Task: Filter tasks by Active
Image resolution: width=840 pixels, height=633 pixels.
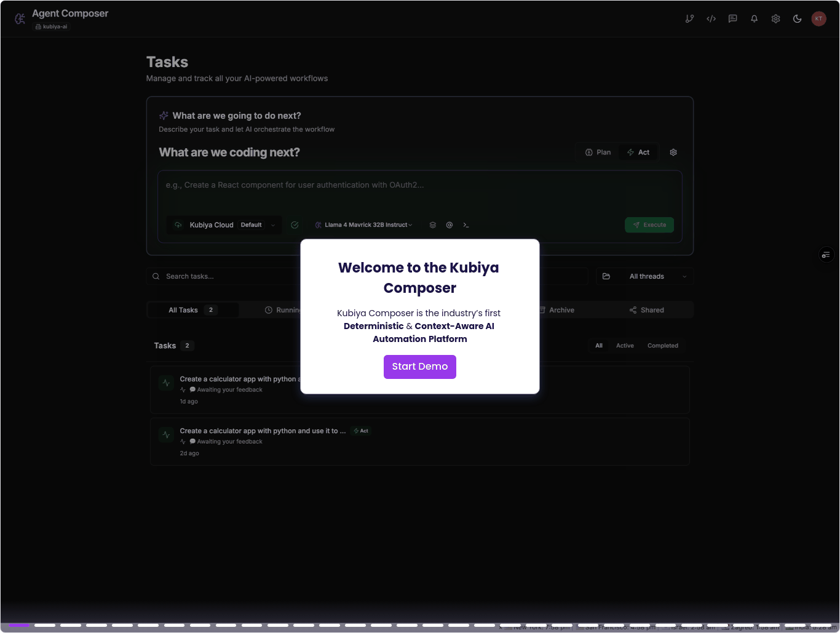Action: click(x=625, y=346)
